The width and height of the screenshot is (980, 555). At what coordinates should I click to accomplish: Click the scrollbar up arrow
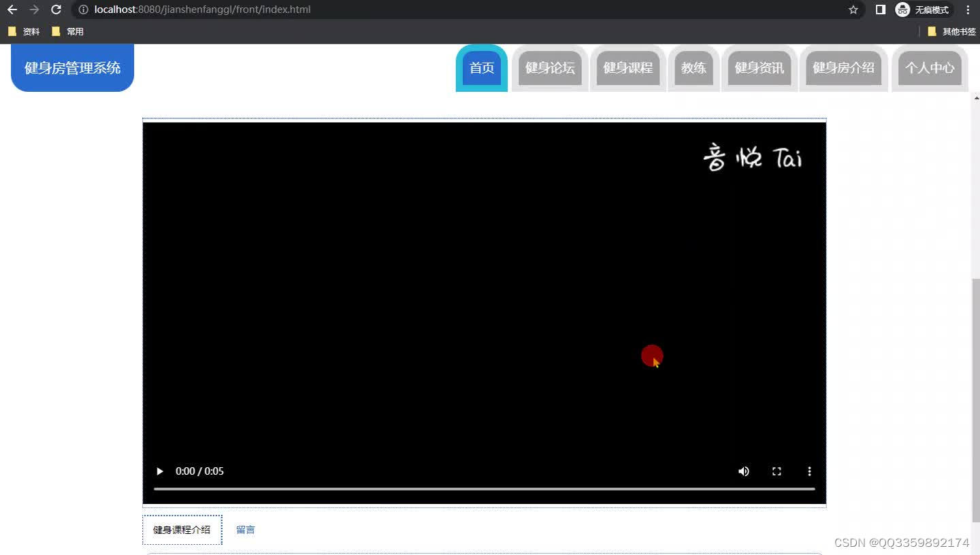(x=976, y=98)
